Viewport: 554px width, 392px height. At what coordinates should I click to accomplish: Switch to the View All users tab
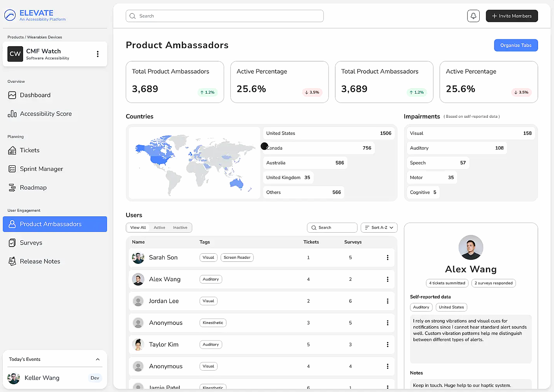click(x=138, y=228)
